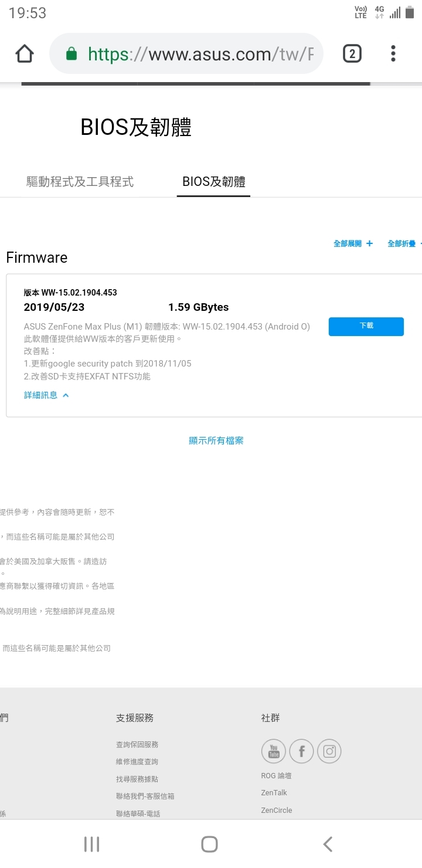Switch to 驅動程式及工具程式 tab
422x868 pixels.
[80, 182]
